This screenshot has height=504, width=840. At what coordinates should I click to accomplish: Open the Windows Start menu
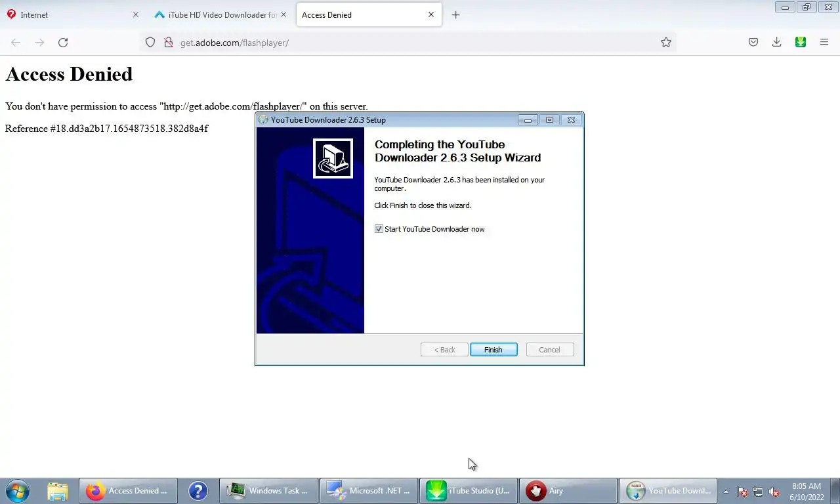coord(18,491)
